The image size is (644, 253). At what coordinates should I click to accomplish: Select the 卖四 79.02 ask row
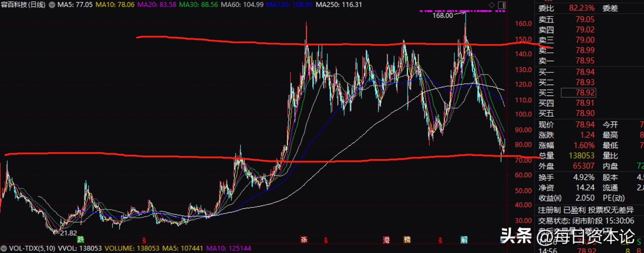coord(567,30)
